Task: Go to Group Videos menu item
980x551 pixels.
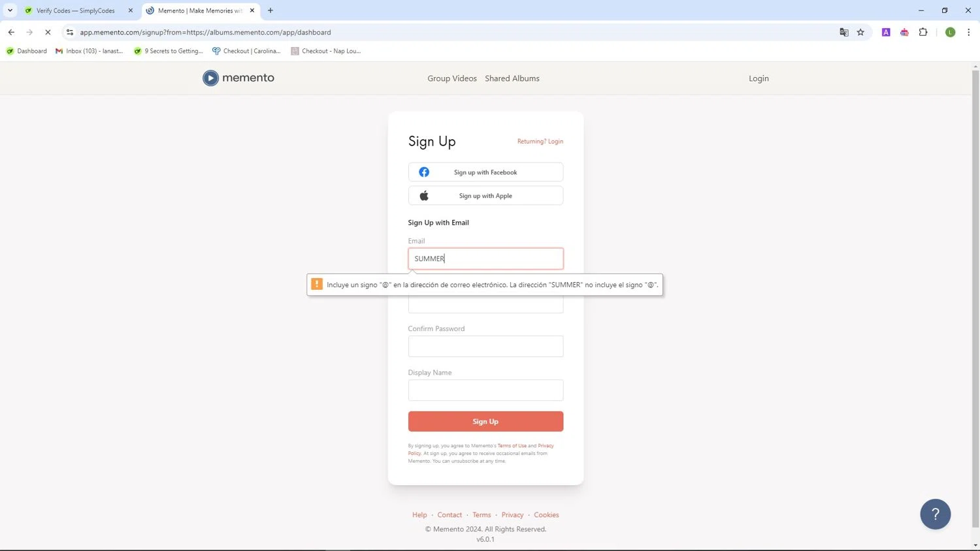Action: 452,78
